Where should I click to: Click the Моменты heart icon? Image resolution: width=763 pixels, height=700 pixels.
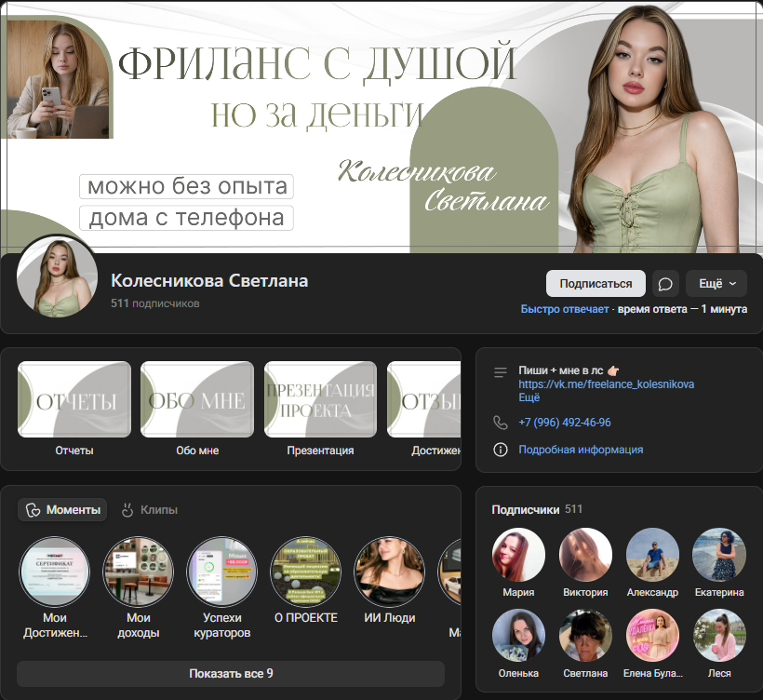(x=33, y=510)
